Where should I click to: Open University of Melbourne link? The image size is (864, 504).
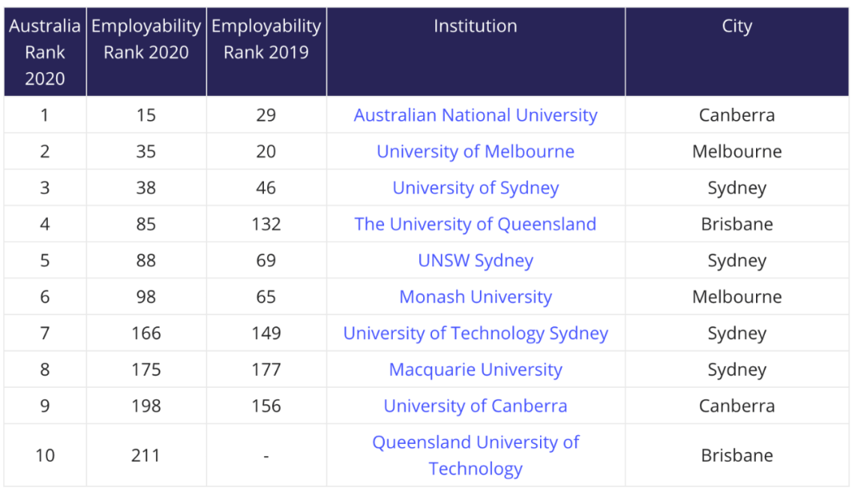click(x=475, y=151)
